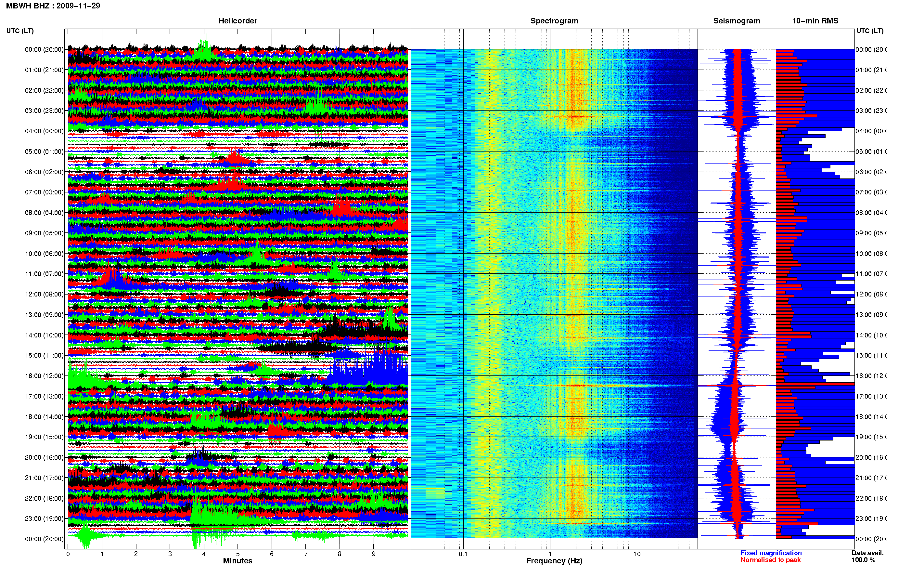Screen dimensions: 924x578
Task: Click minute tick '5' on helicorder axis
Action: click(x=238, y=554)
